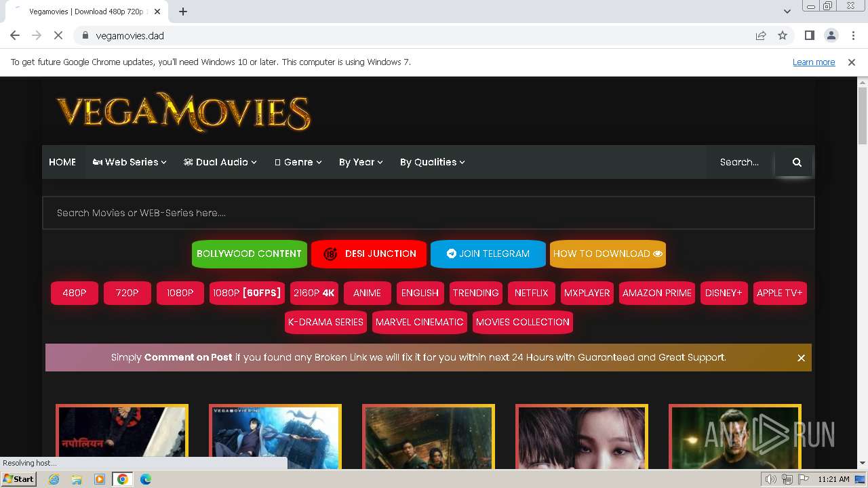Open Internet Explorer from taskbar
This screenshot has width=868, height=488.
click(x=54, y=479)
